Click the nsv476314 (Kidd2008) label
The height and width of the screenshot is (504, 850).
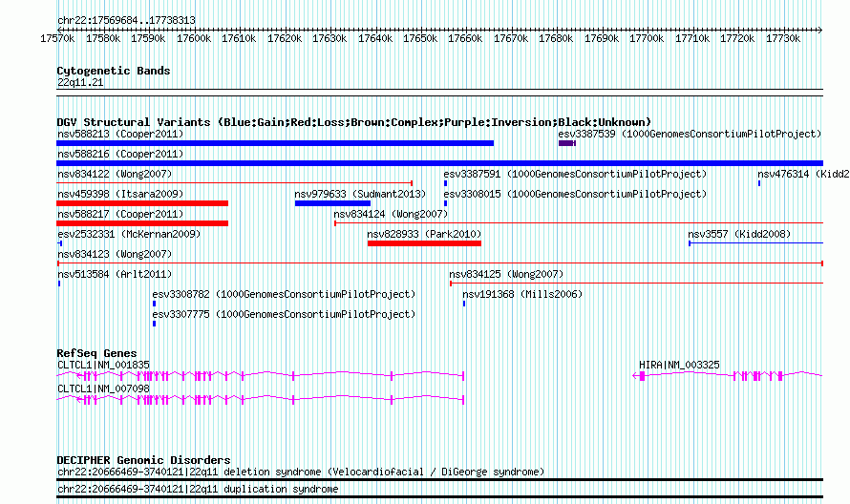[803, 174]
